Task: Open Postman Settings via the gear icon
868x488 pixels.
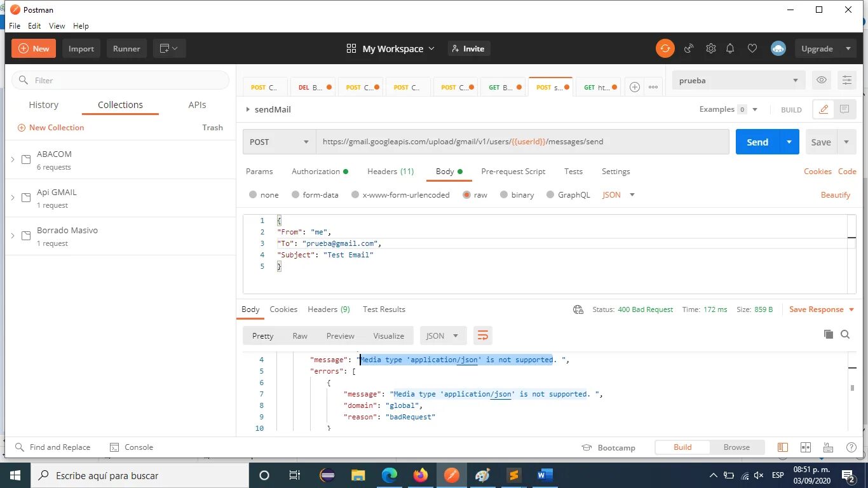Action: (710, 48)
